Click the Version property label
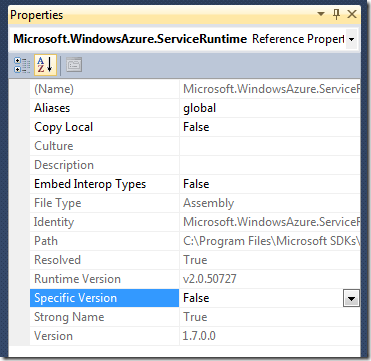 click(x=53, y=336)
